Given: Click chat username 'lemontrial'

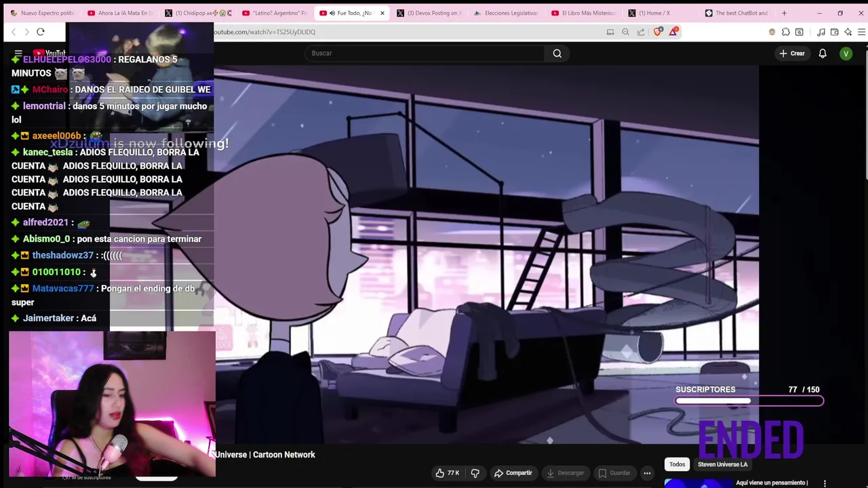Looking at the screenshot, I should 44,106.
